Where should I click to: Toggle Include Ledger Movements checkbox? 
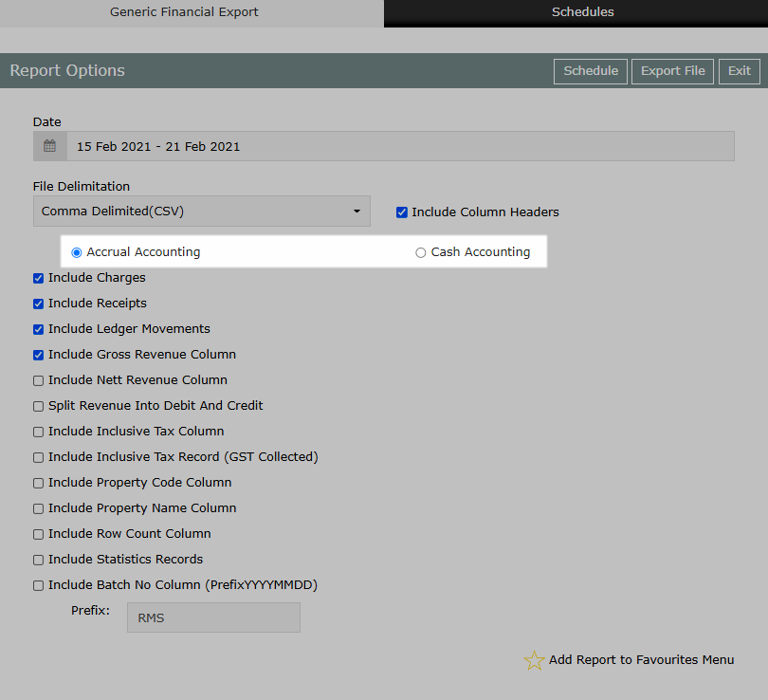pos(38,329)
